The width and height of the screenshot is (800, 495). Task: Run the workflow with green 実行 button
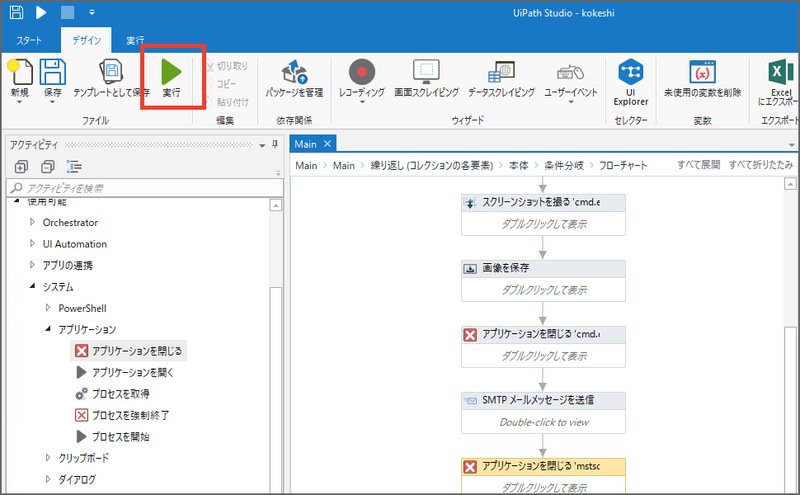click(x=171, y=78)
